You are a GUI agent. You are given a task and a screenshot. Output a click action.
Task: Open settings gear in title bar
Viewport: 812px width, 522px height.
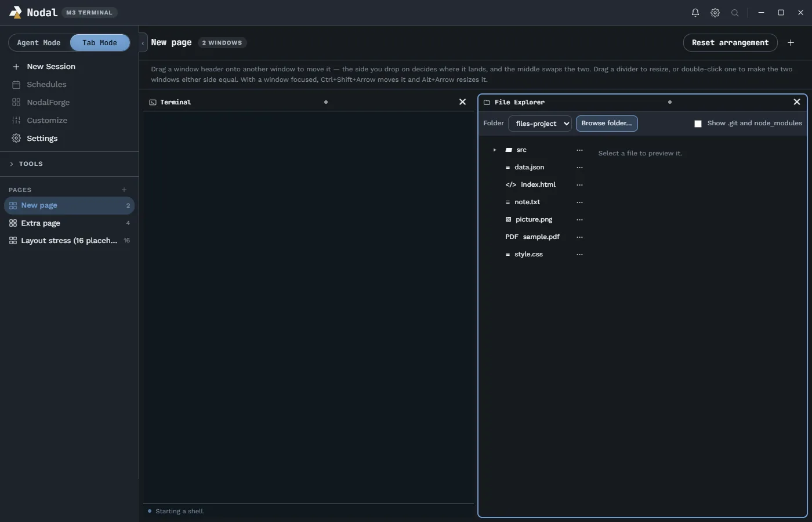(715, 13)
